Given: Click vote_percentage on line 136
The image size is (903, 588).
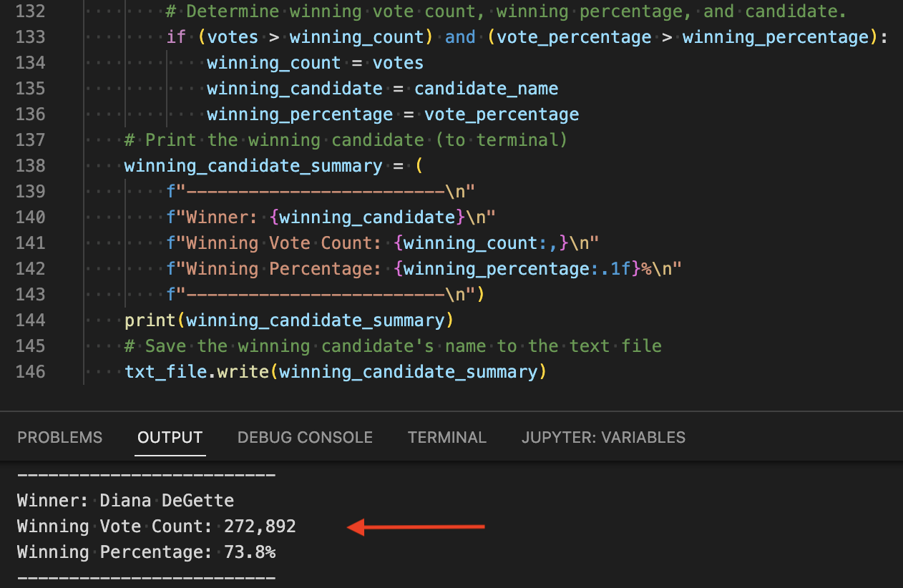Looking at the screenshot, I should [502, 114].
